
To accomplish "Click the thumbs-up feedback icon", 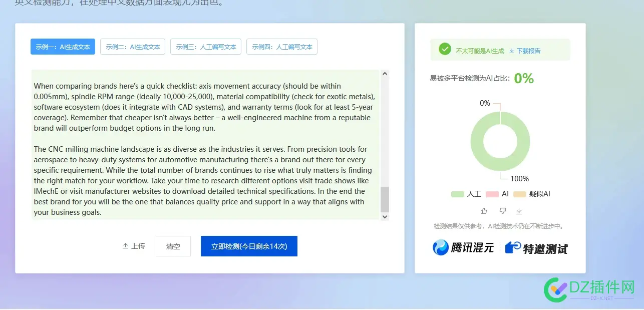I will click(x=483, y=211).
